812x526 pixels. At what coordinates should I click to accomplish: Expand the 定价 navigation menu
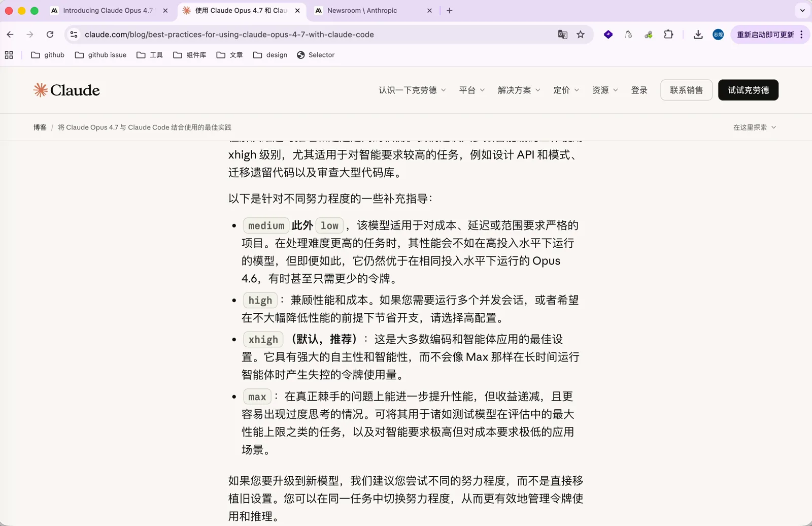tap(566, 90)
